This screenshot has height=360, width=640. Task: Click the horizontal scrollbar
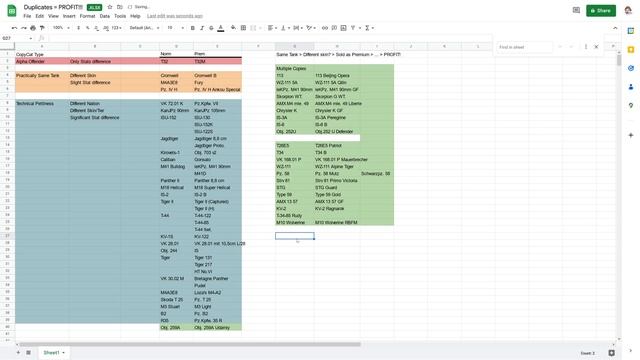tap(190, 344)
